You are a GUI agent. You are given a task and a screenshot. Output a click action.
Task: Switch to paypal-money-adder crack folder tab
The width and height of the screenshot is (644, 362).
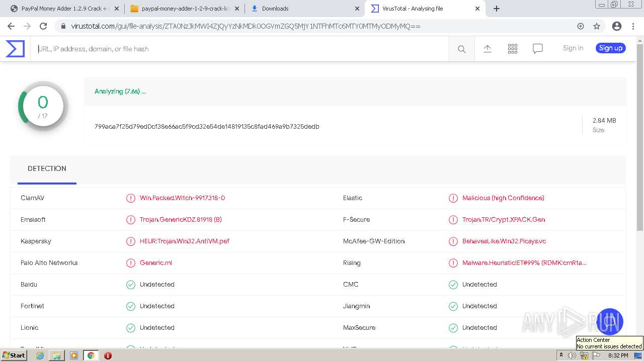pos(184,9)
